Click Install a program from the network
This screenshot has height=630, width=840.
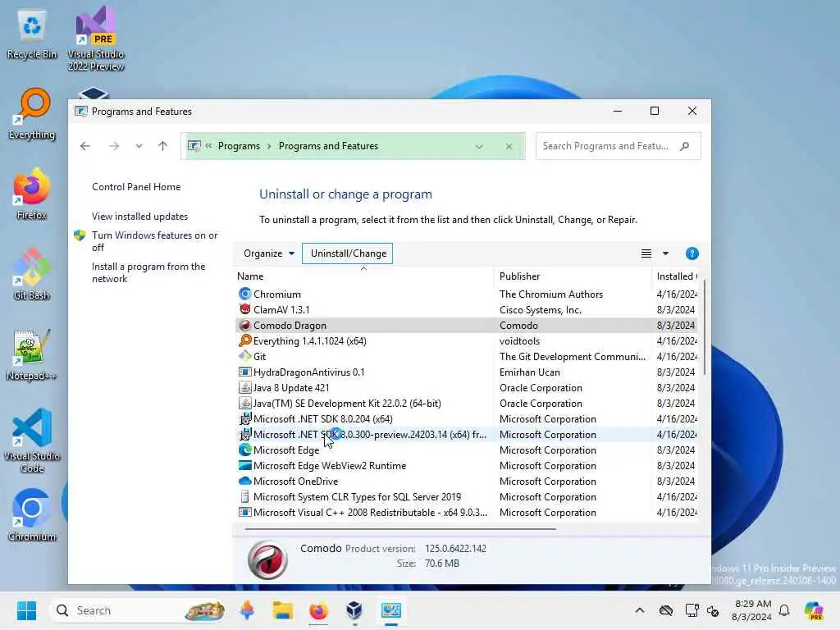click(x=148, y=272)
